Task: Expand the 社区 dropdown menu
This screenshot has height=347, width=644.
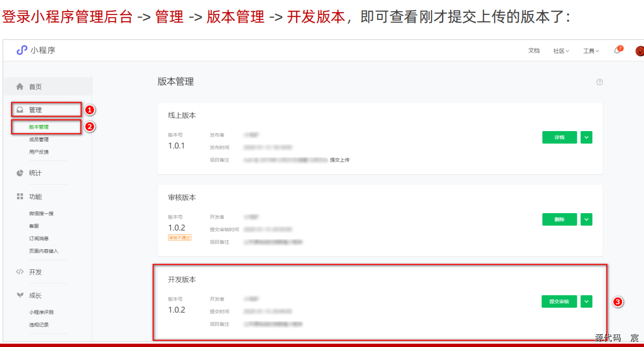Action: point(561,51)
